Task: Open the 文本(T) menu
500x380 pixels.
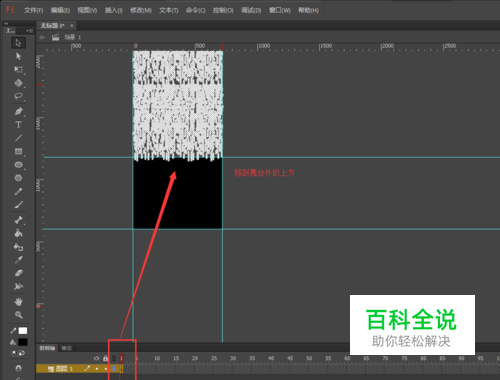Action: [x=168, y=10]
